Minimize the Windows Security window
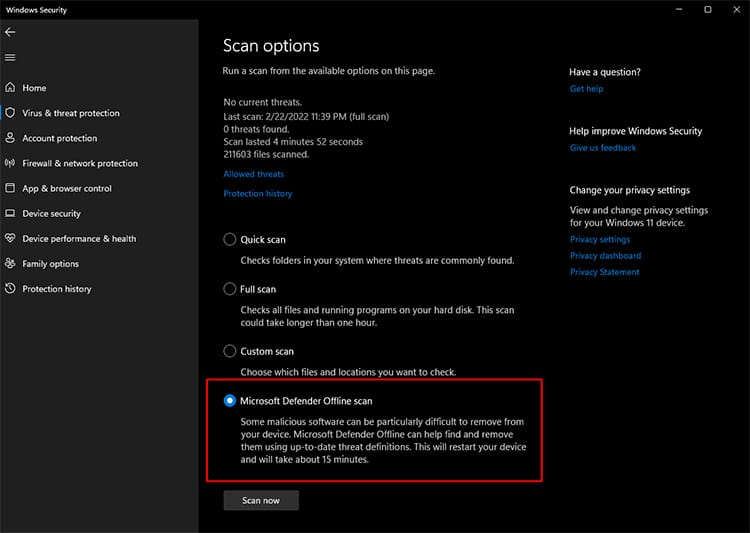Viewport: 750px width, 533px height. pos(679,10)
